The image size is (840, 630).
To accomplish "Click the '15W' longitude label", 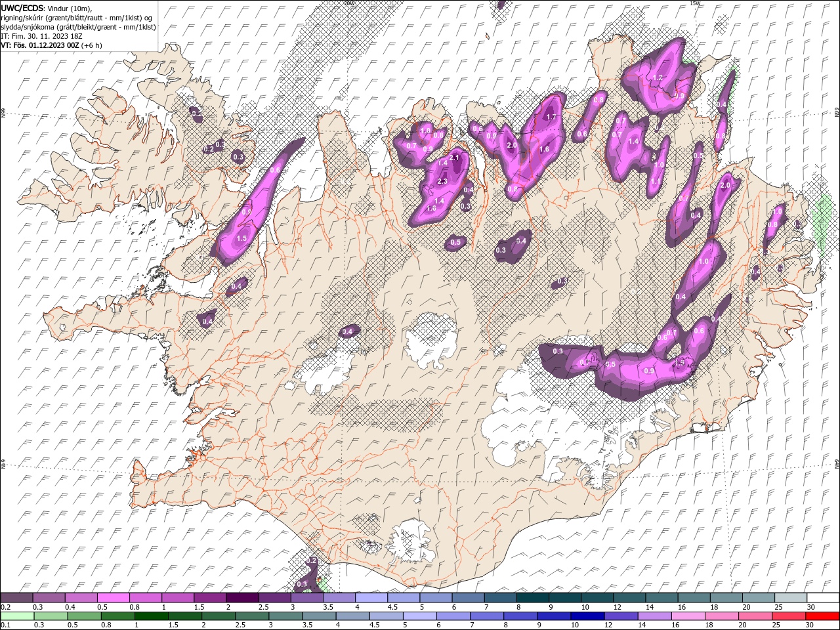I will tap(695, 3).
